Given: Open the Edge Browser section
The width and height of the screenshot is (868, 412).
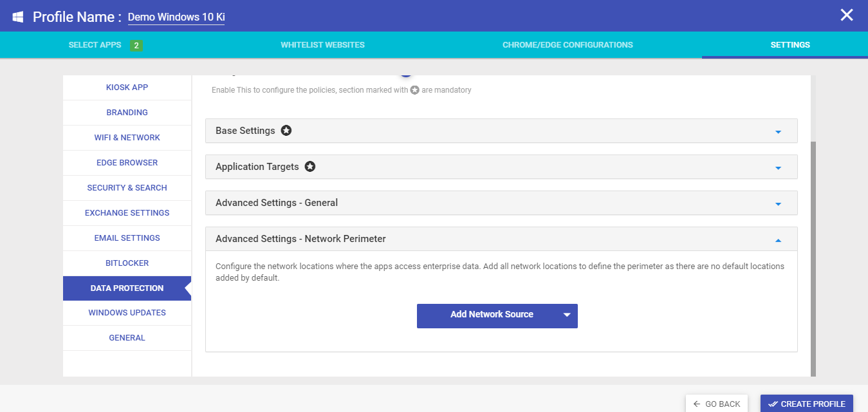Looking at the screenshot, I should pos(127,163).
